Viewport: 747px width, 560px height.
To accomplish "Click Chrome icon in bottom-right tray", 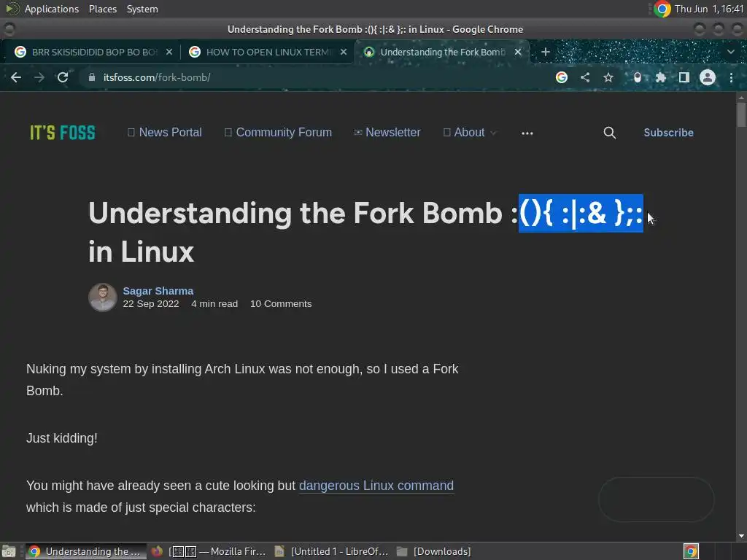I will coord(691,551).
